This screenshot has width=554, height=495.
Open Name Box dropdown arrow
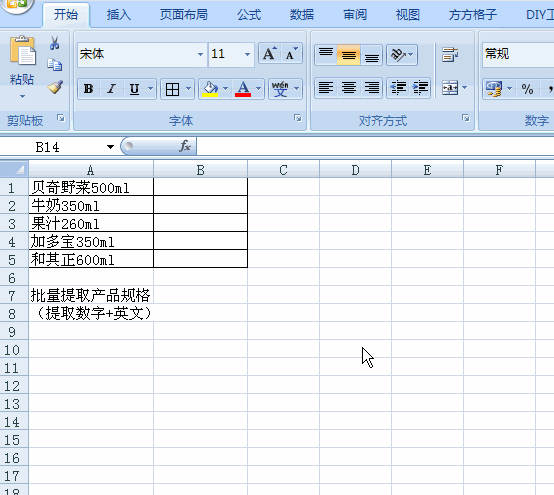point(111,147)
